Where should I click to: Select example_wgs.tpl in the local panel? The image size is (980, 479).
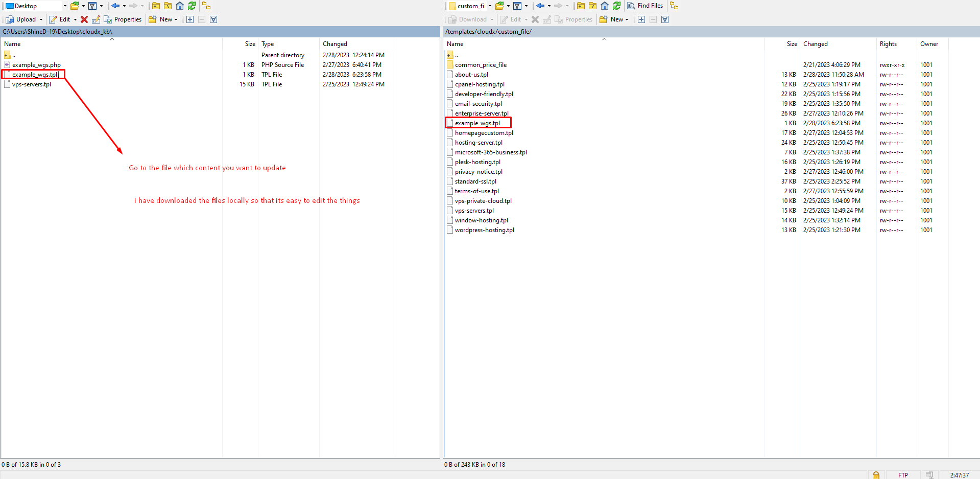35,75
